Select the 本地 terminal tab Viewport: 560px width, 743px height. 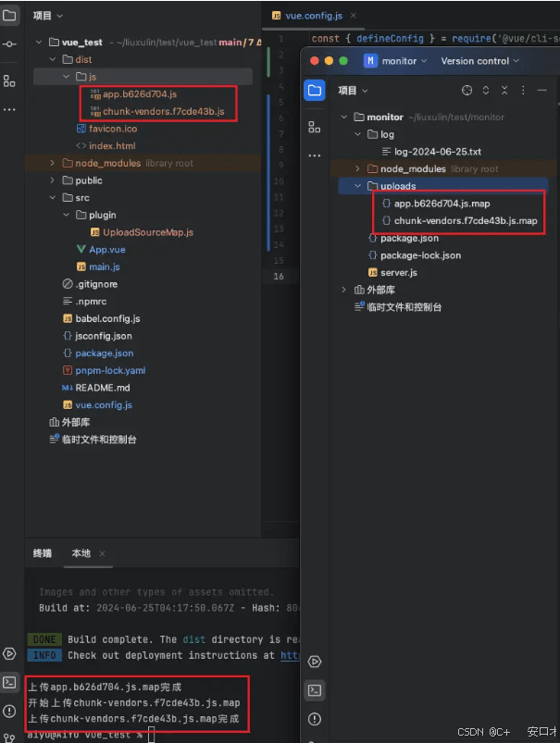coord(81,553)
